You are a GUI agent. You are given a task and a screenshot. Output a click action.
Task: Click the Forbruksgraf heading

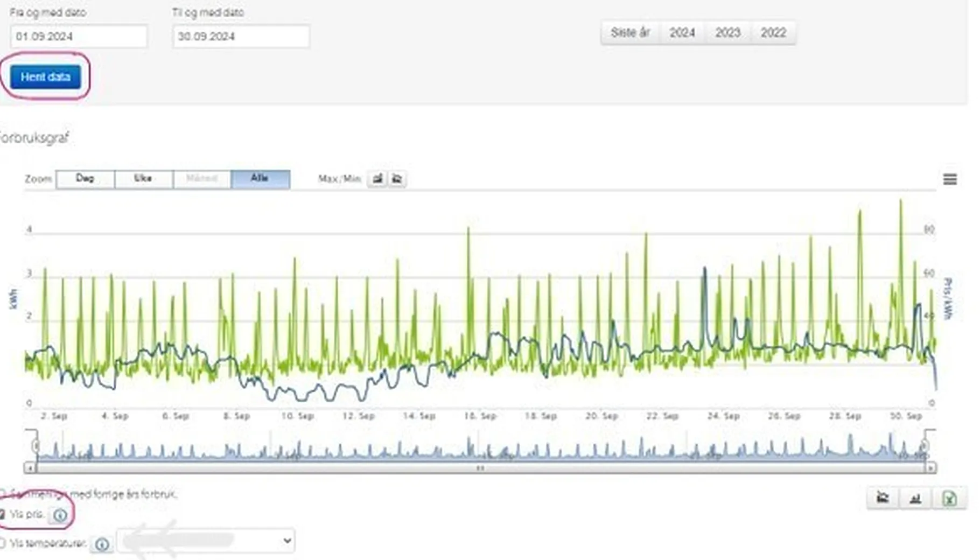click(34, 138)
